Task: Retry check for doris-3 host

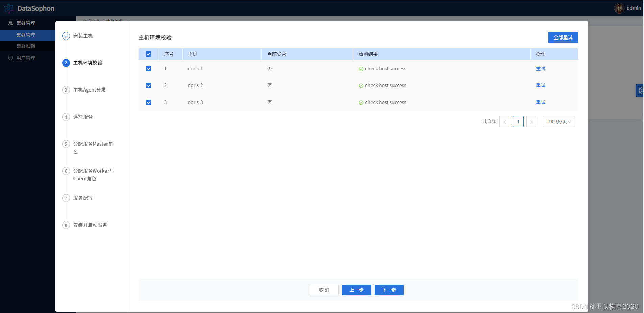Action: tap(541, 102)
